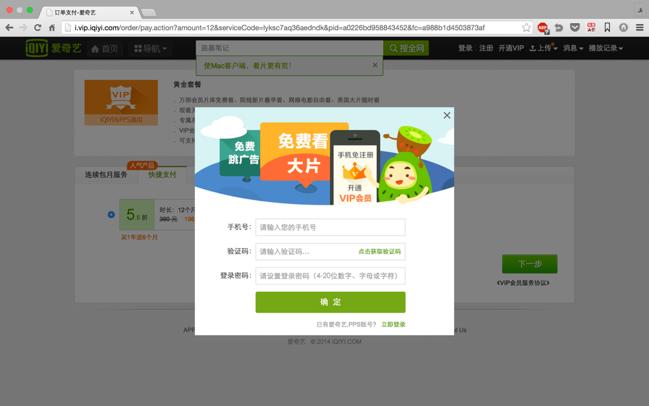Open the Chrome hamburger menu
Screen dimensions: 649x406
(639, 28)
